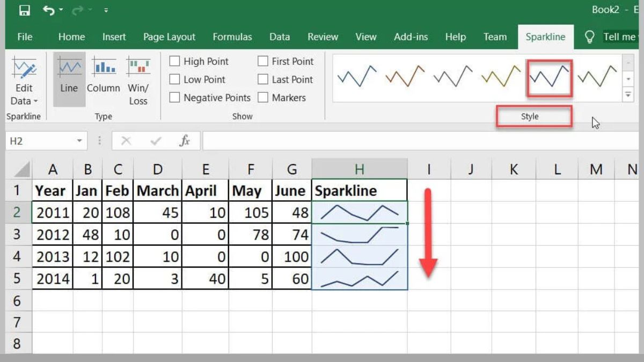Open the Formulas ribbon tab
This screenshot has height=362, width=644.
pos(232,36)
